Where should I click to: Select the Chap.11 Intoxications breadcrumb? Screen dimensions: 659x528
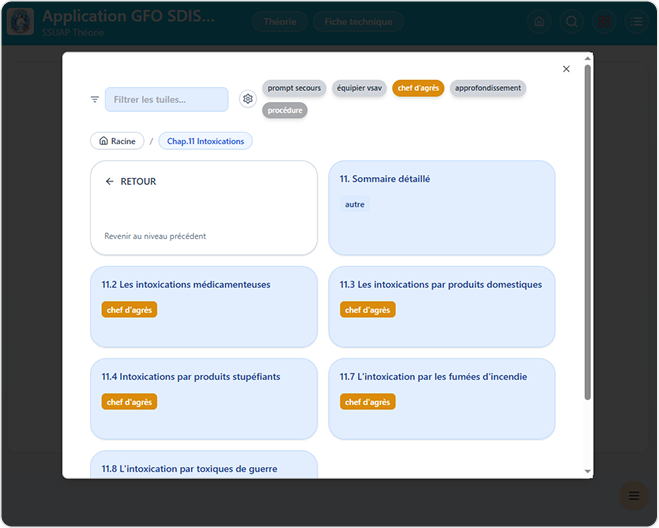click(x=205, y=141)
